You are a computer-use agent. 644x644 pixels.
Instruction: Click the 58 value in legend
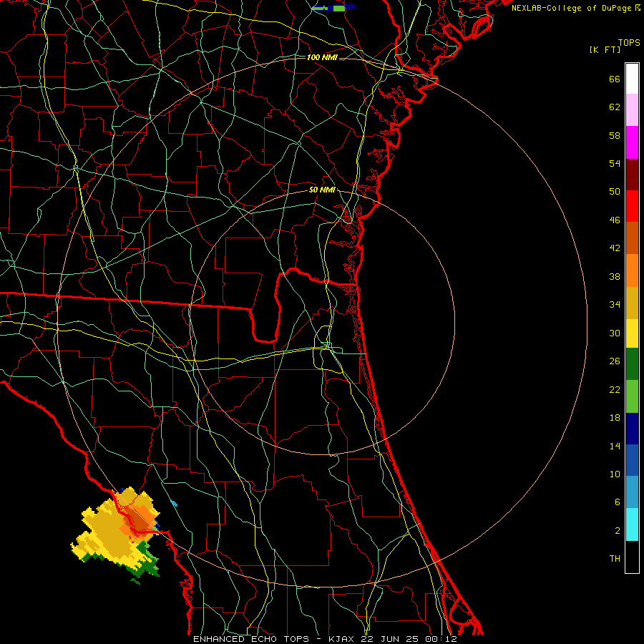pyautogui.click(x=615, y=135)
